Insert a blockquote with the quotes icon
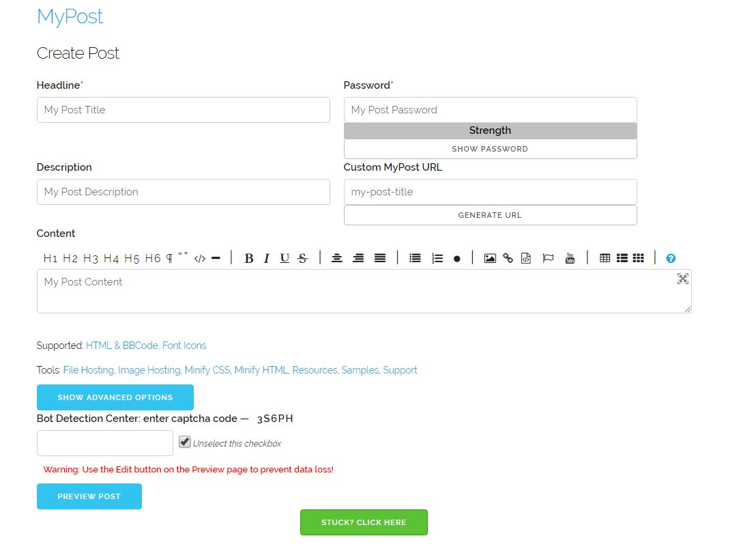The height and width of the screenshot is (549, 756). (x=184, y=255)
